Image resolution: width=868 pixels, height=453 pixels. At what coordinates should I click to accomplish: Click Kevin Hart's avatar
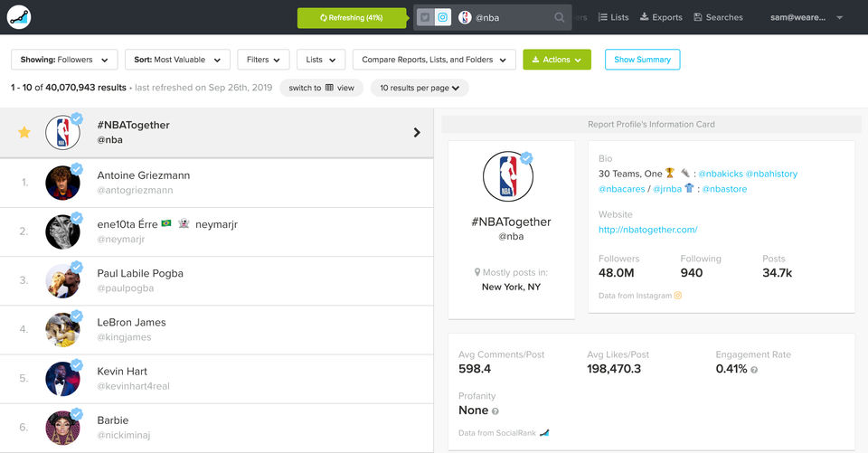62,378
